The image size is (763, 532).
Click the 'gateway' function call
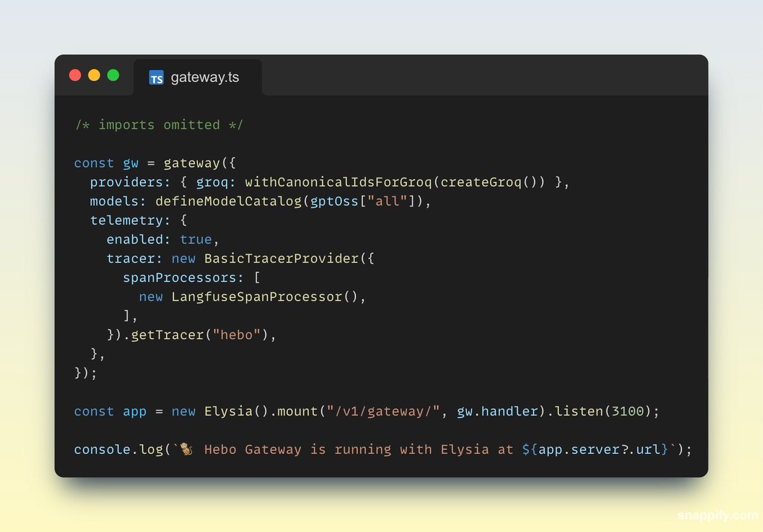192,163
